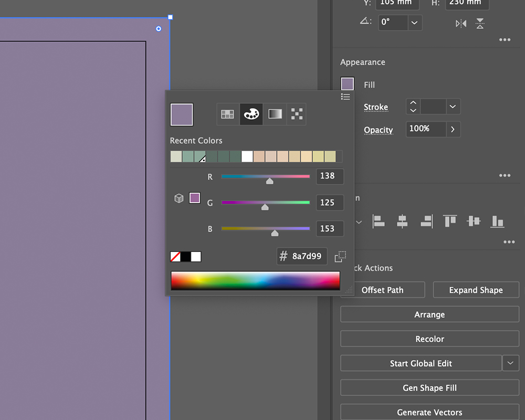This screenshot has width=525, height=420.
Task: Select the in-web-color purple swatch
Action: 195,198
